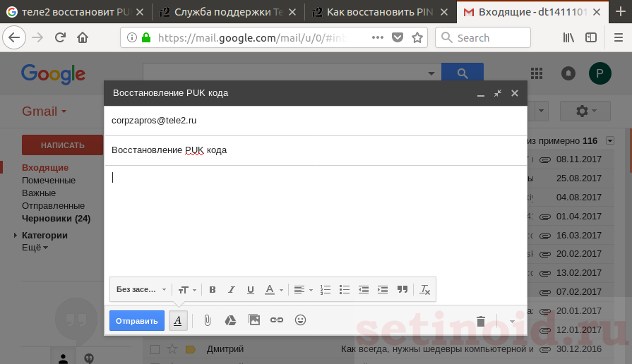
Task: Open email from Дмитрий
Action: pyautogui.click(x=378, y=349)
